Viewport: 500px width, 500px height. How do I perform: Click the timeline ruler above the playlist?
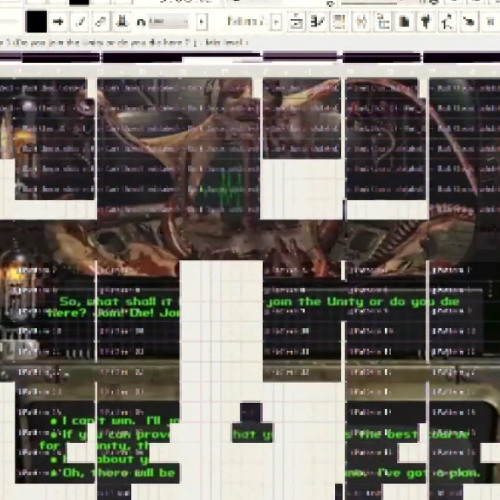pos(250,71)
